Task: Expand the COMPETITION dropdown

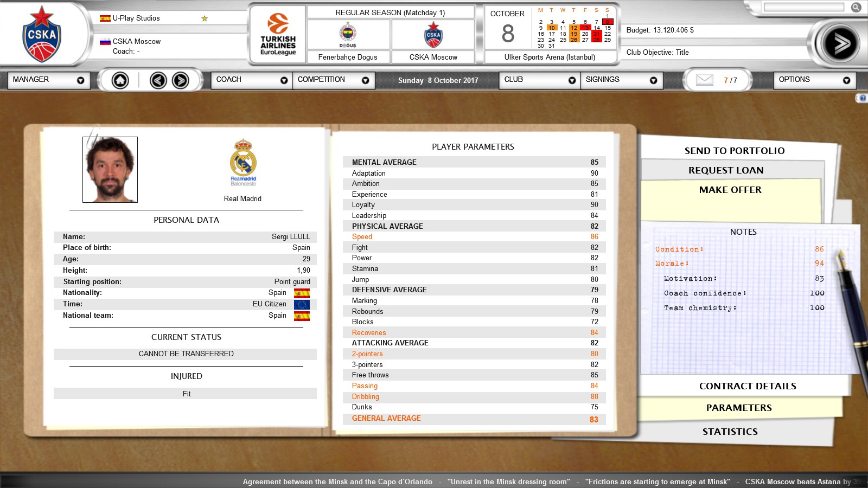Action: pos(333,80)
